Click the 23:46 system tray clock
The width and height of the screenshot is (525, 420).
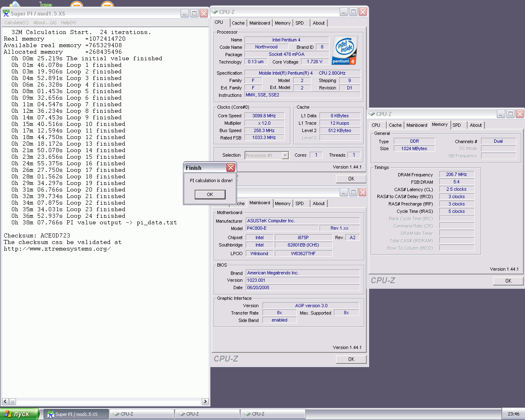tap(513, 414)
